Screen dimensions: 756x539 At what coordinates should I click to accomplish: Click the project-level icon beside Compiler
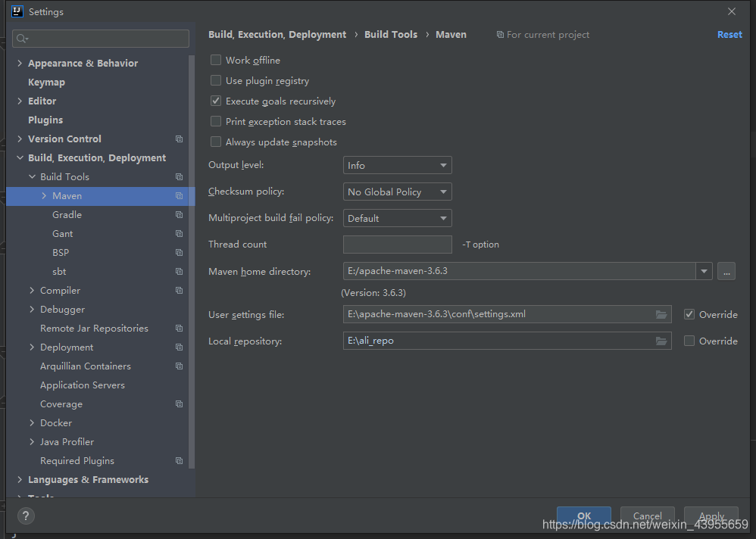[180, 291]
